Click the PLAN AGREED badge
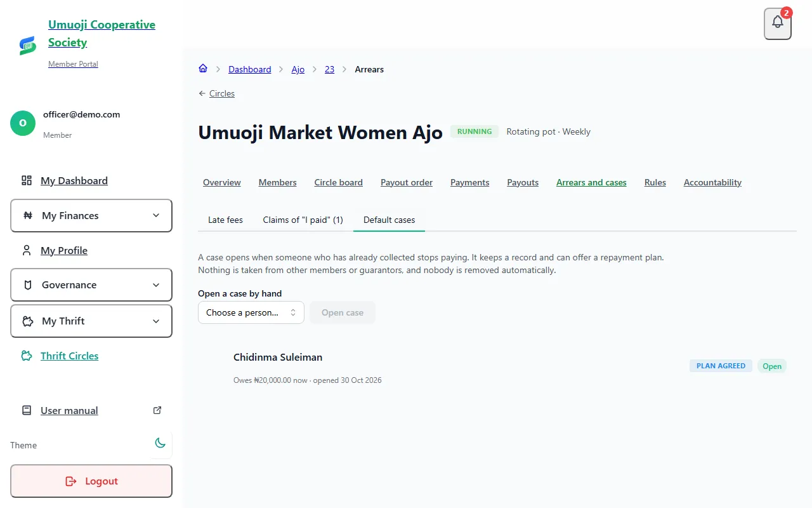The image size is (812, 508). click(721, 366)
